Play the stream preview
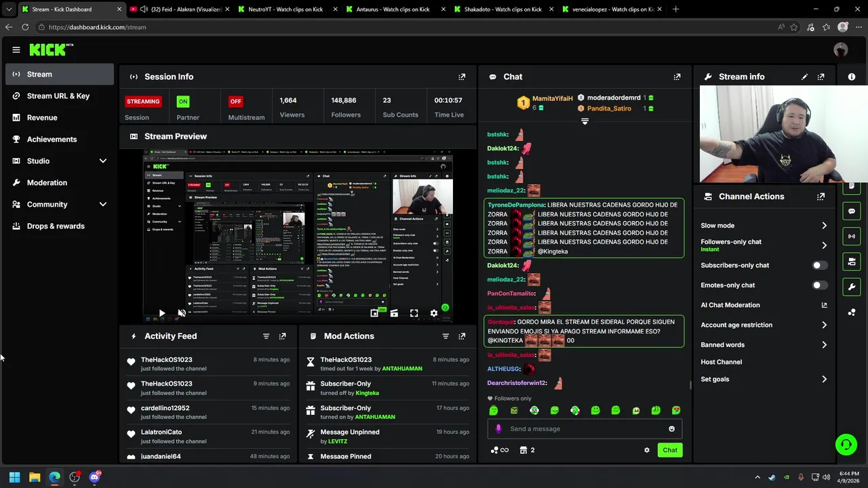The width and height of the screenshot is (868, 488). point(161,313)
